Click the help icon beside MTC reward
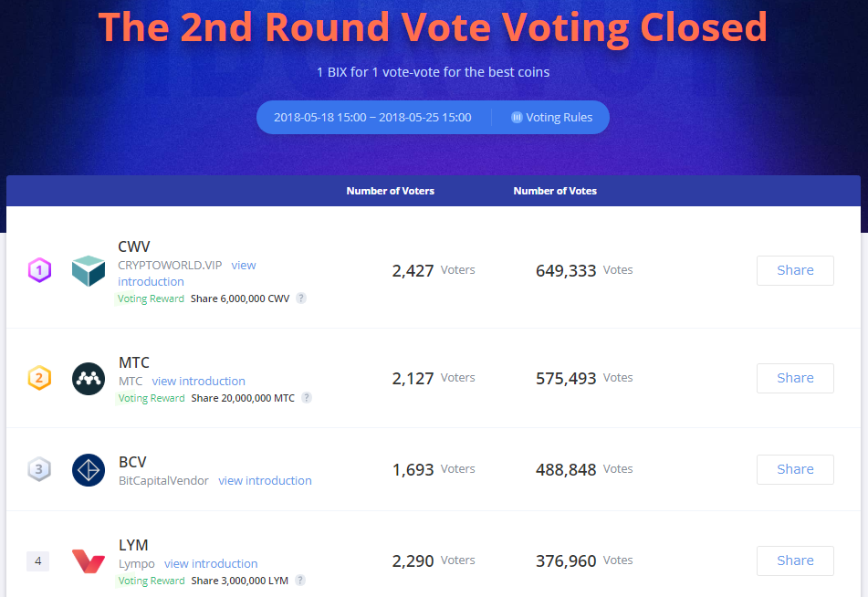The width and height of the screenshot is (868, 597). (x=307, y=398)
